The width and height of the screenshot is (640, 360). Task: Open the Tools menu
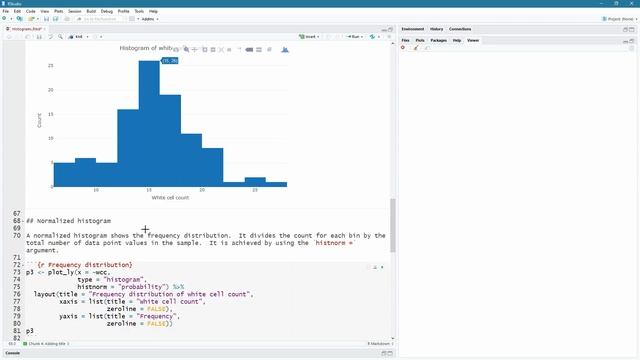[139, 11]
